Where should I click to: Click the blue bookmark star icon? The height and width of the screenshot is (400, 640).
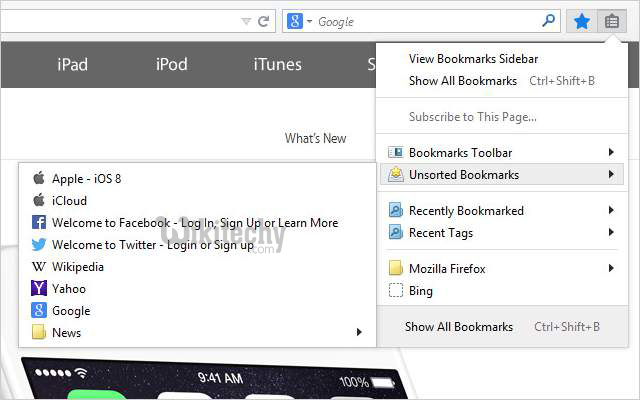pyautogui.click(x=582, y=21)
